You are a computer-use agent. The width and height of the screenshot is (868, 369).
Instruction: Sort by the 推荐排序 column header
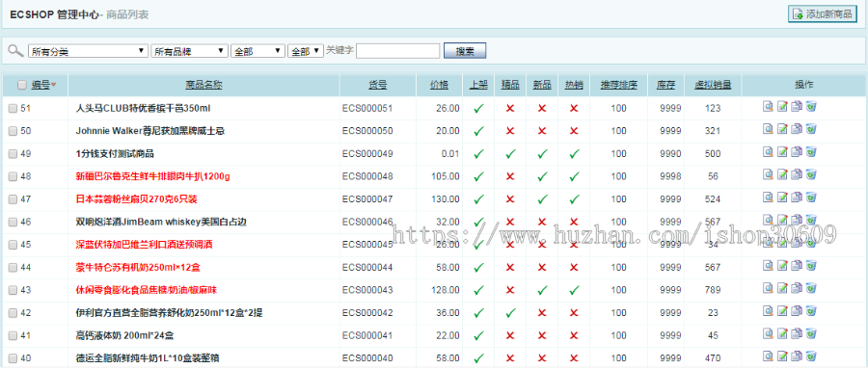pos(619,85)
